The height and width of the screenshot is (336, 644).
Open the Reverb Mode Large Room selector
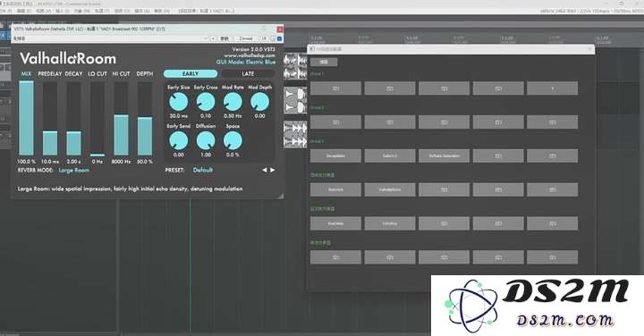point(74,170)
